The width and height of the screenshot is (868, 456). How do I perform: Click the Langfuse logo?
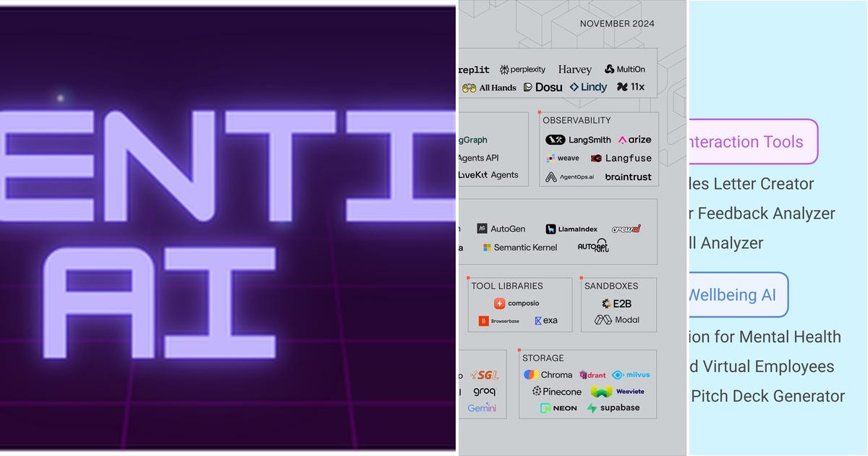620,158
